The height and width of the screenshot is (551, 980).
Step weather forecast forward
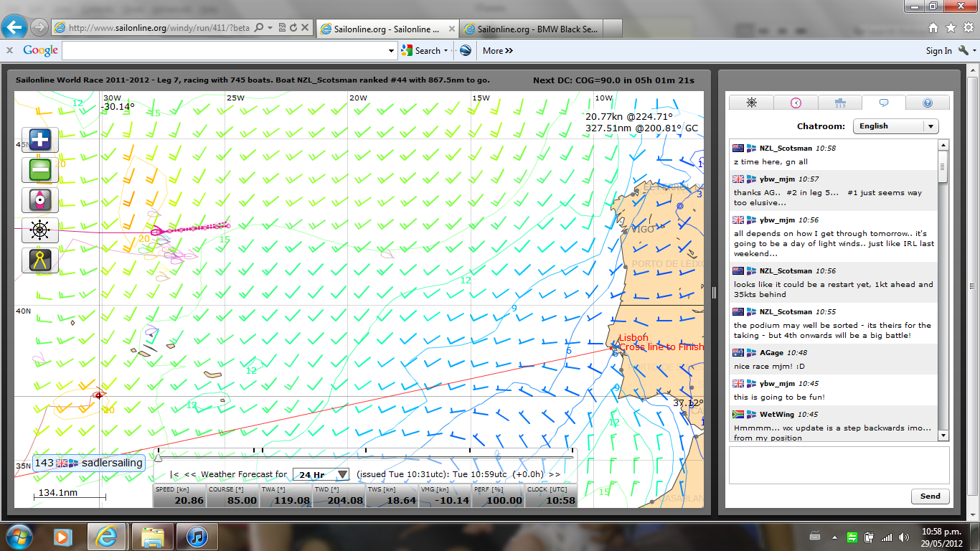(554, 474)
